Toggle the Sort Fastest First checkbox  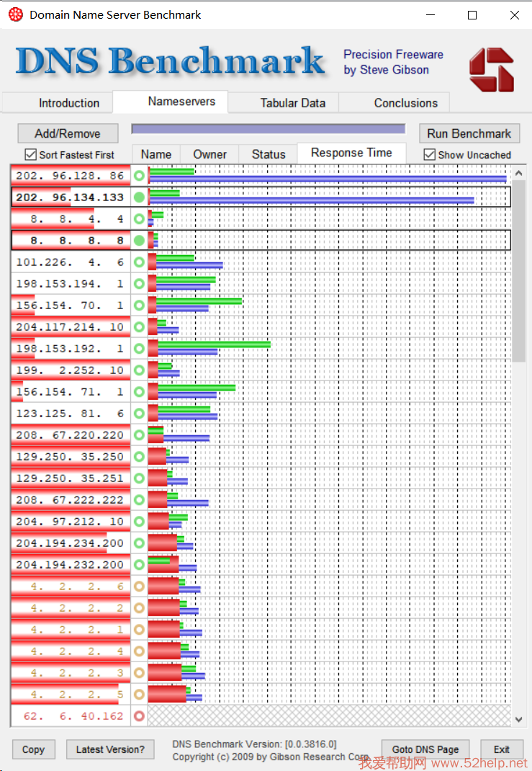pos(30,154)
